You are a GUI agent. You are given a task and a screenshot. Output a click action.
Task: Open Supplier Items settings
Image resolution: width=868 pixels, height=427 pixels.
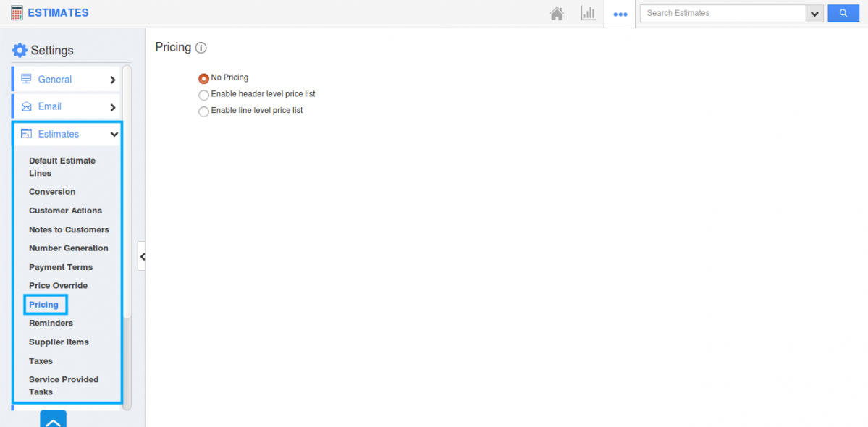pos(59,342)
